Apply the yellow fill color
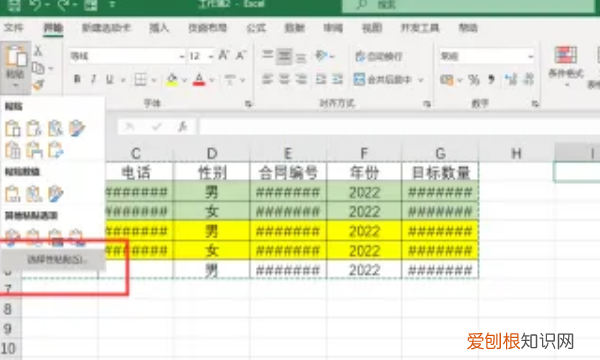Viewport: 600px width, 360px height. coord(172,80)
